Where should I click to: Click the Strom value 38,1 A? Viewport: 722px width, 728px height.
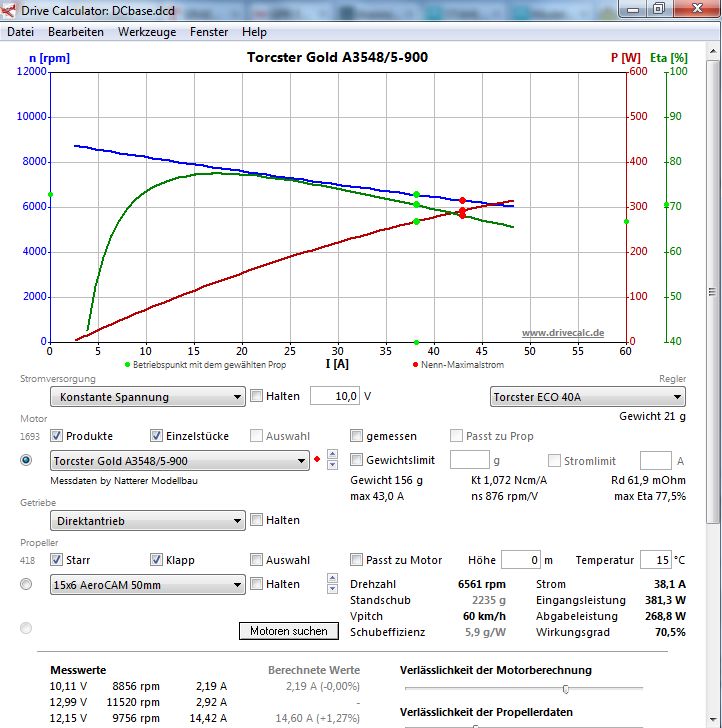[670, 584]
